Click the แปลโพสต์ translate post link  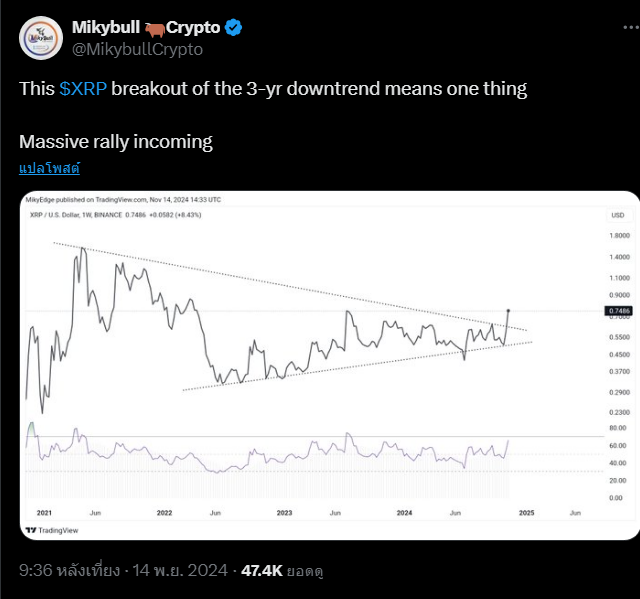[x=49, y=168]
